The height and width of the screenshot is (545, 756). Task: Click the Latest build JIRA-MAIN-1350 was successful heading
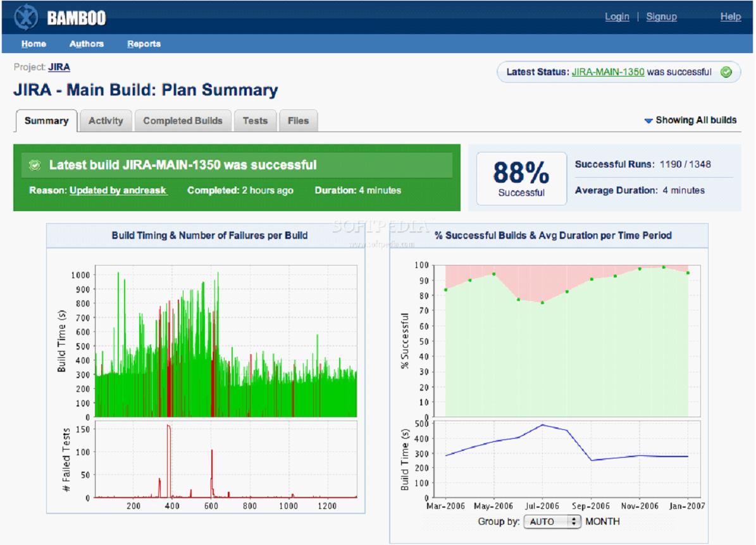[x=183, y=165]
